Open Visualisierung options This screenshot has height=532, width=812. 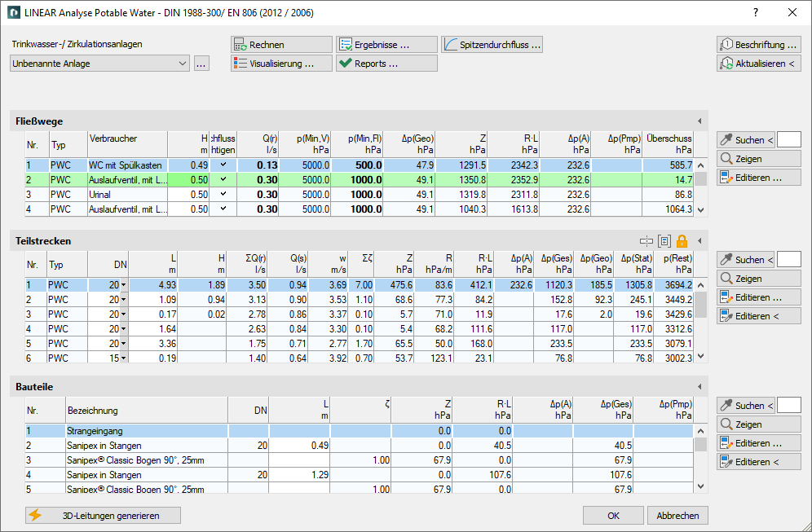281,63
